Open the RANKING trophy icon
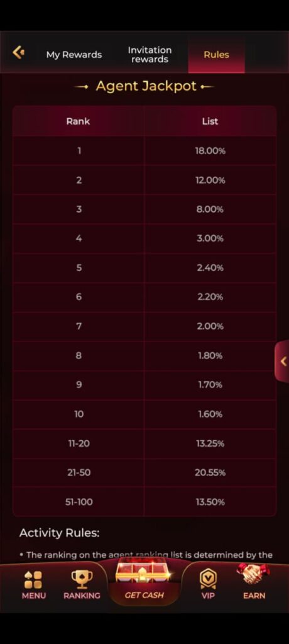This screenshot has height=644, width=289. 82,579
